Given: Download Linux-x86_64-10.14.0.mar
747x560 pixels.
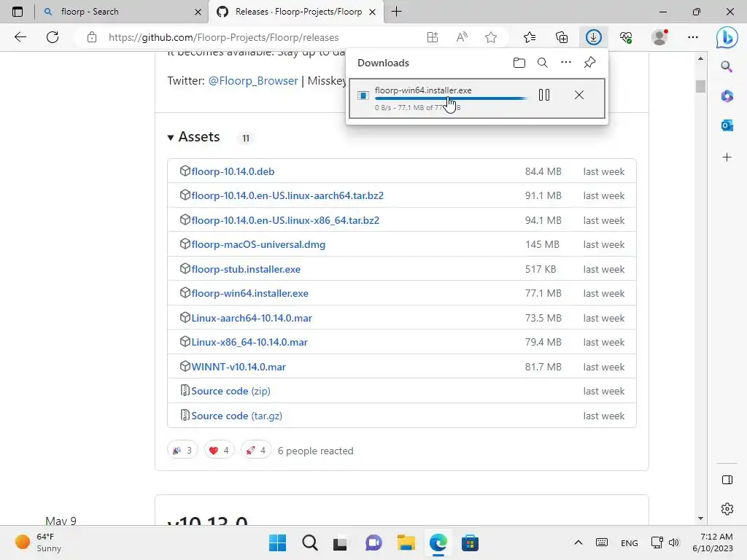Looking at the screenshot, I should [249, 343].
